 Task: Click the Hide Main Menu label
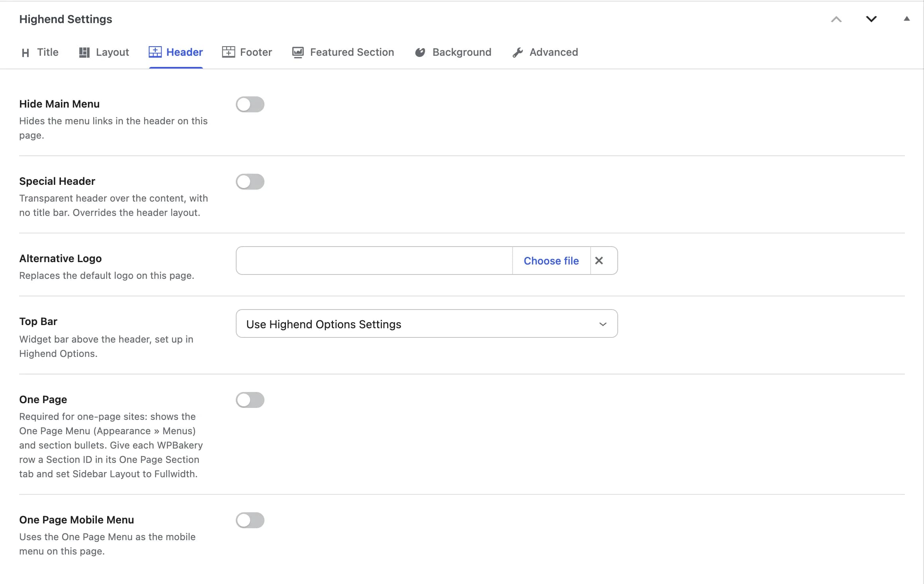pos(59,104)
